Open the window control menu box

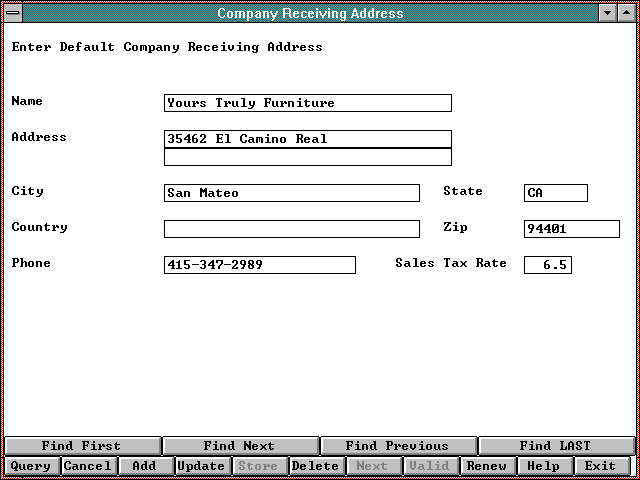12,13
